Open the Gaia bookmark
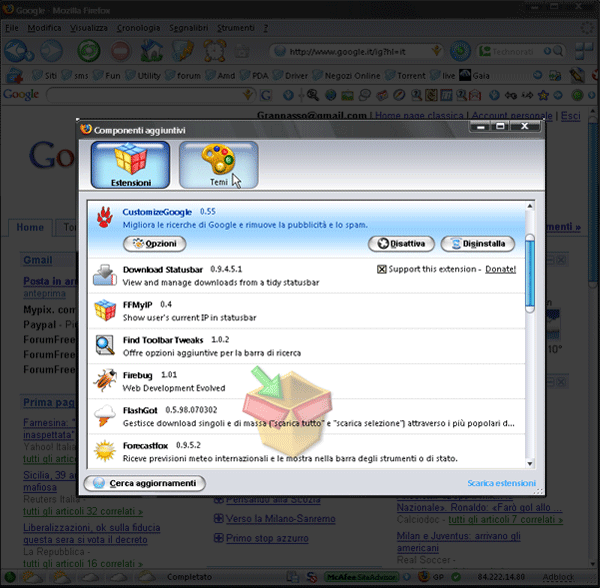600x588 pixels. (474, 75)
